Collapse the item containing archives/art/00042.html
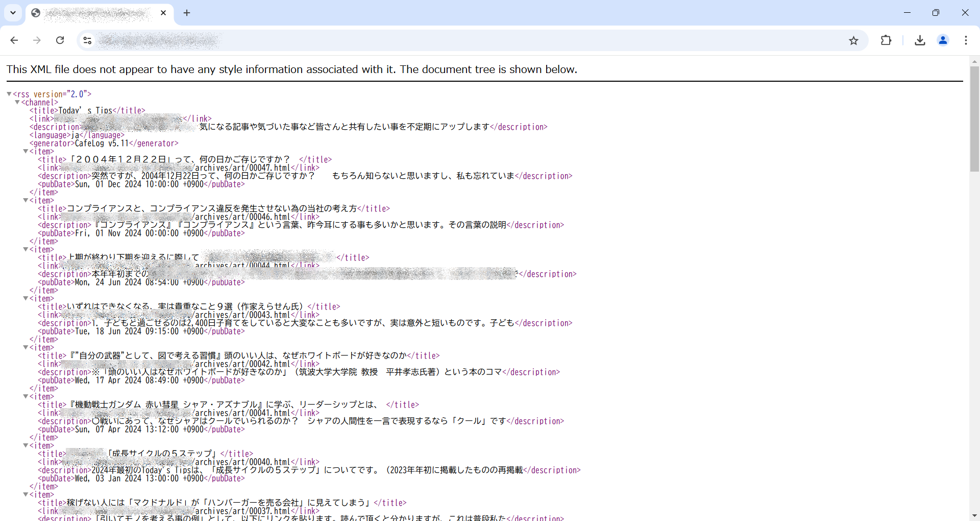This screenshot has width=980, height=521. (26, 347)
